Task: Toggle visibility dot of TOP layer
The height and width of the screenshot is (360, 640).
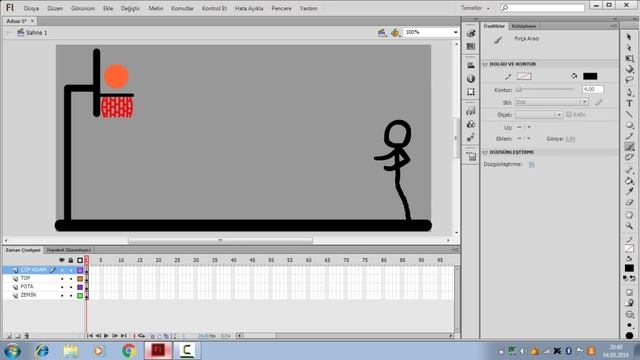Action: coord(62,279)
